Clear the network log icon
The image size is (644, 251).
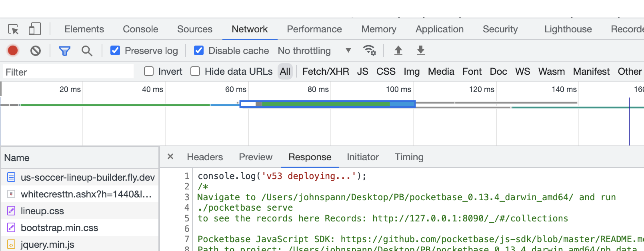pos(36,51)
